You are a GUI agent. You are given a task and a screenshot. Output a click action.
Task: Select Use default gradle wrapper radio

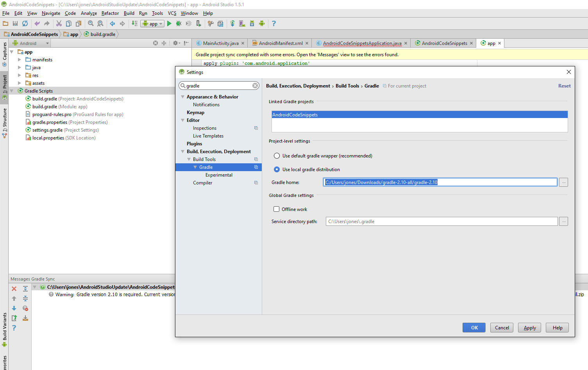point(277,156)
